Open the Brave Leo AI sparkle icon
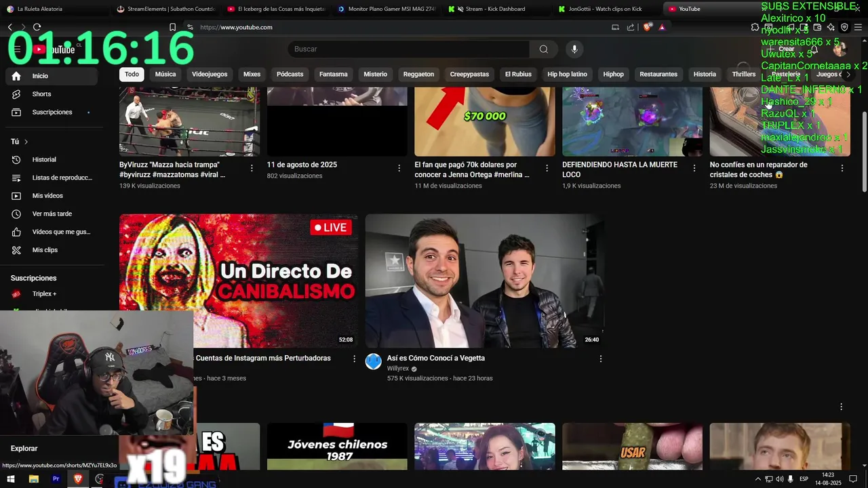The image size is (868, 488). 831,27
